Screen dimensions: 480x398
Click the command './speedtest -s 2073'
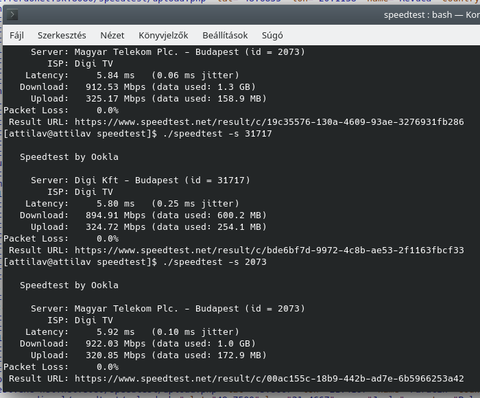[x=215, y=262]
